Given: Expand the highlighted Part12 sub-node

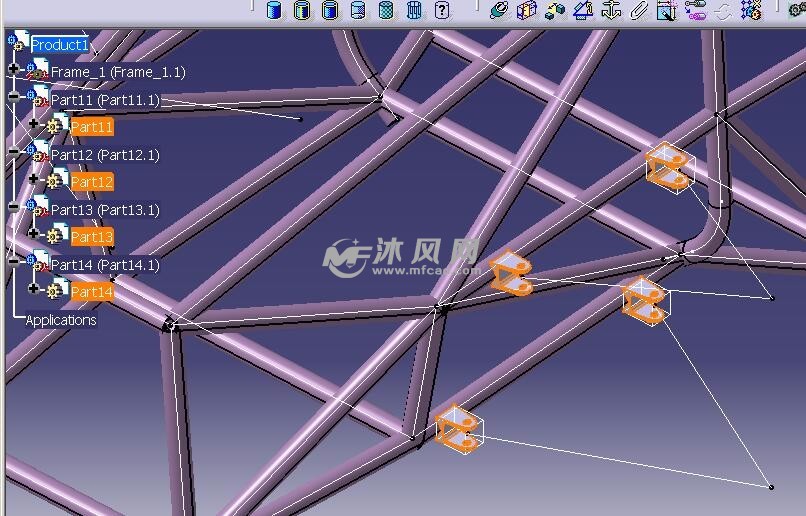Looking at the screenshot, I should tap(33, 179).
